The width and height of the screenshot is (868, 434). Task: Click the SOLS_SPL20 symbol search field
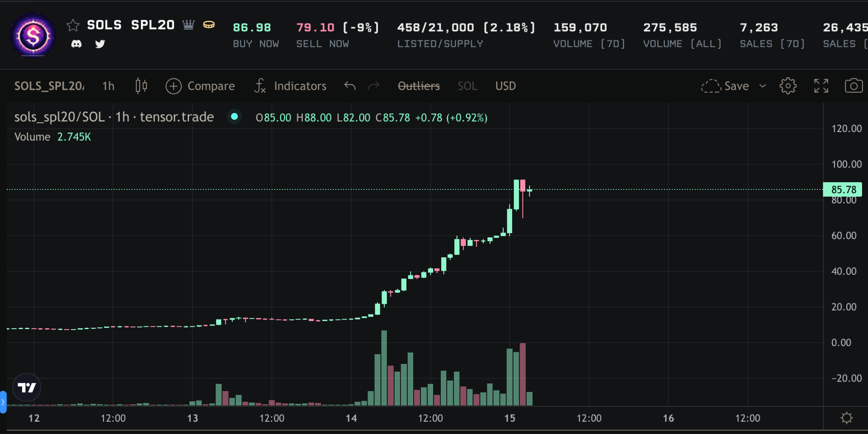tap(49, 86)
